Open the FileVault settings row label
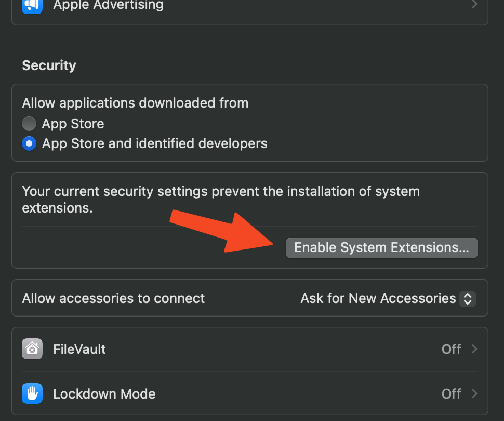Screen dimensions: 504x421 (x=79, y=349)
